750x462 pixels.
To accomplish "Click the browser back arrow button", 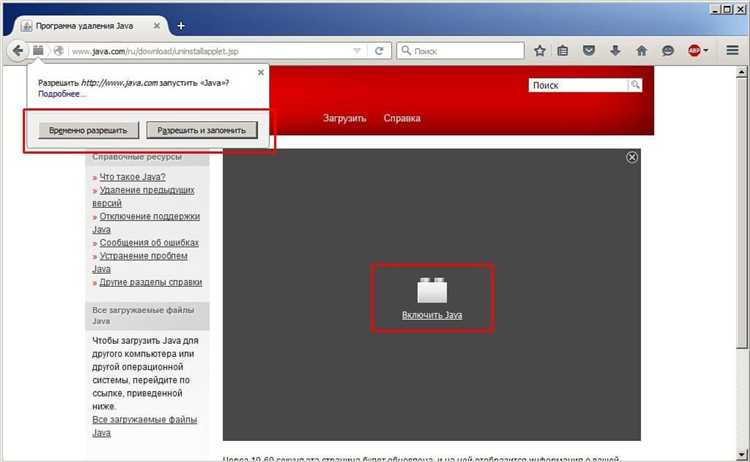I will [17, 50].
